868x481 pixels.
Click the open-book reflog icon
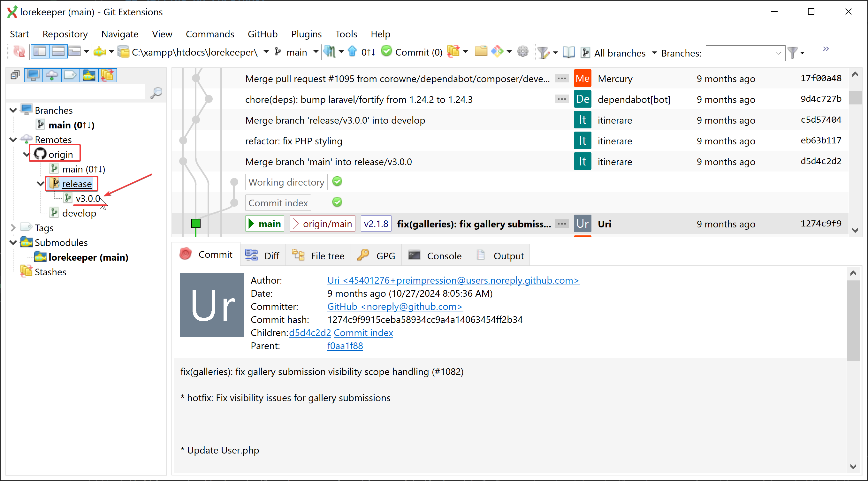coord(569,53)
